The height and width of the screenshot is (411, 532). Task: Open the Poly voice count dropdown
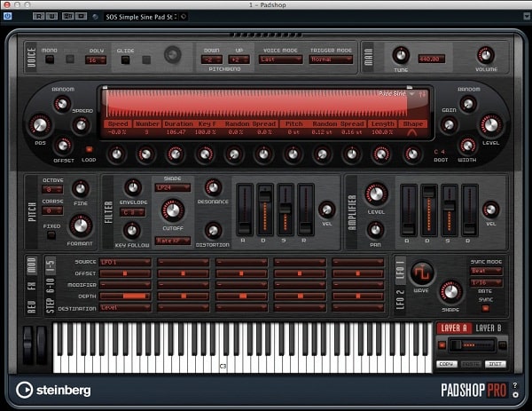96,60
